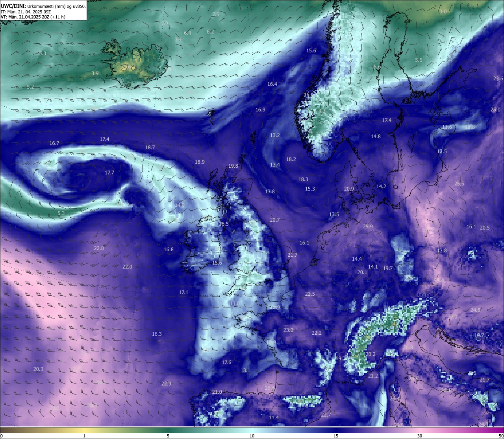Click the 14.2 value label
This screenshot has width=504, height=439.
pos(381,186)
